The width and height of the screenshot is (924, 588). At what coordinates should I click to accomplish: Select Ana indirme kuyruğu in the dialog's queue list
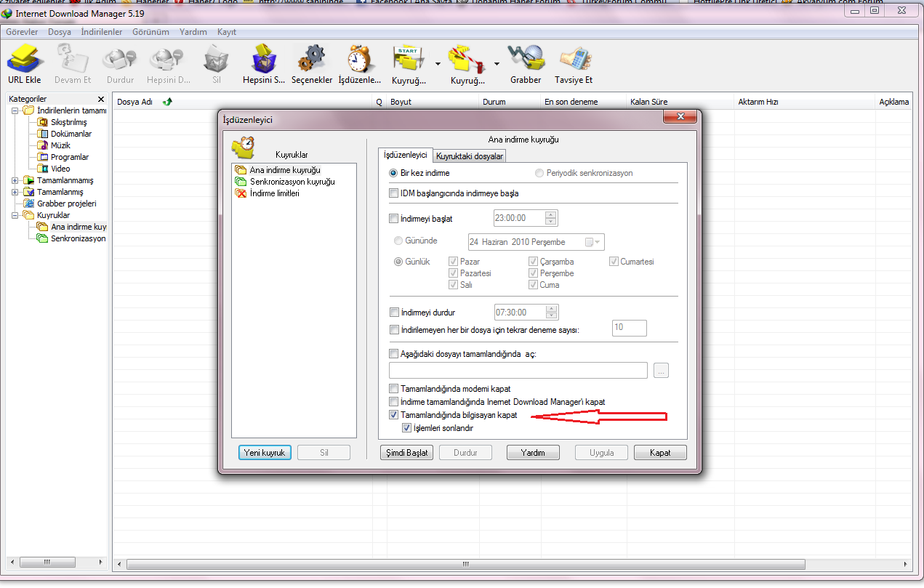(x=284, y=170)
